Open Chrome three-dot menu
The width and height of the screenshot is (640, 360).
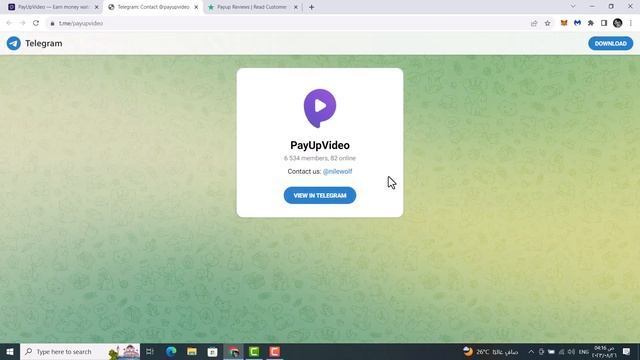point(631,23)
